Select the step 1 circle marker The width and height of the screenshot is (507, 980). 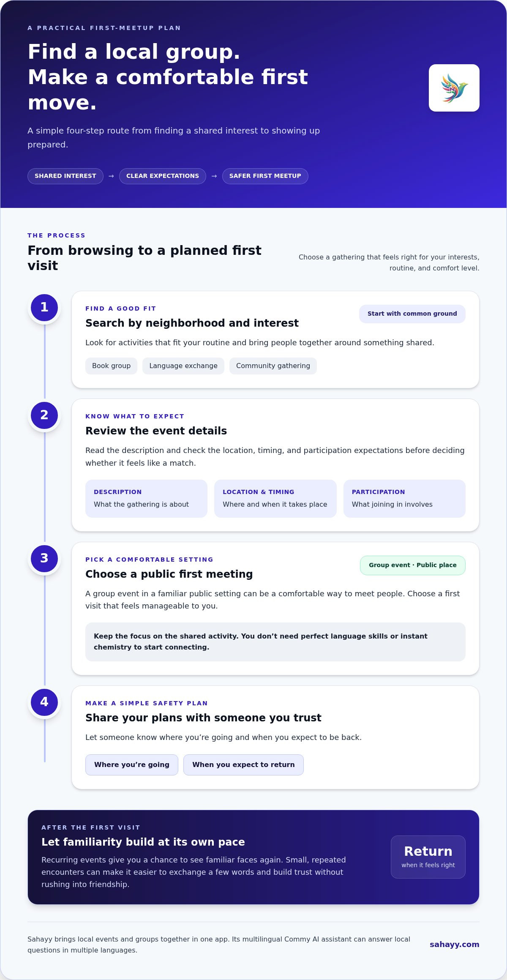(x=44, y=308)
